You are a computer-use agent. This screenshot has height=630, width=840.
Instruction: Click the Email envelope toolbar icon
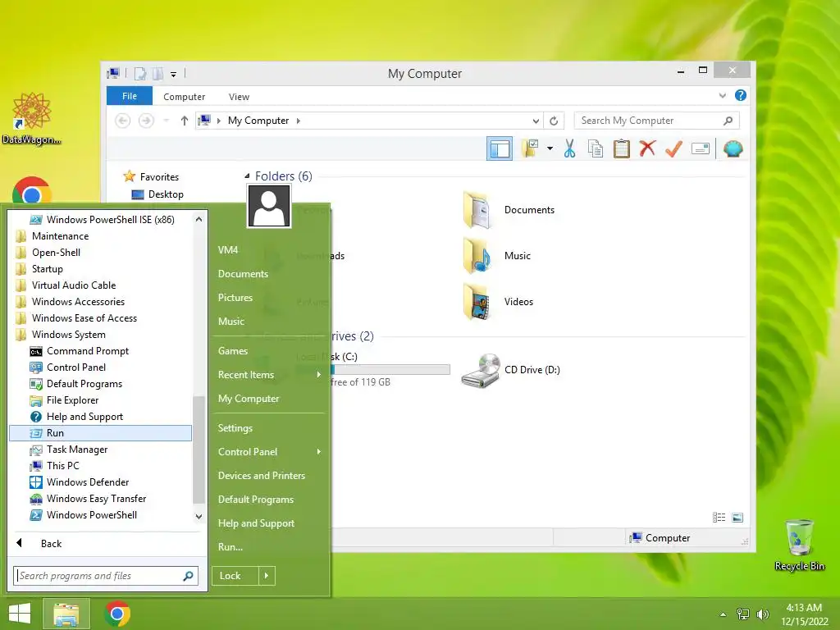(701, 148)
